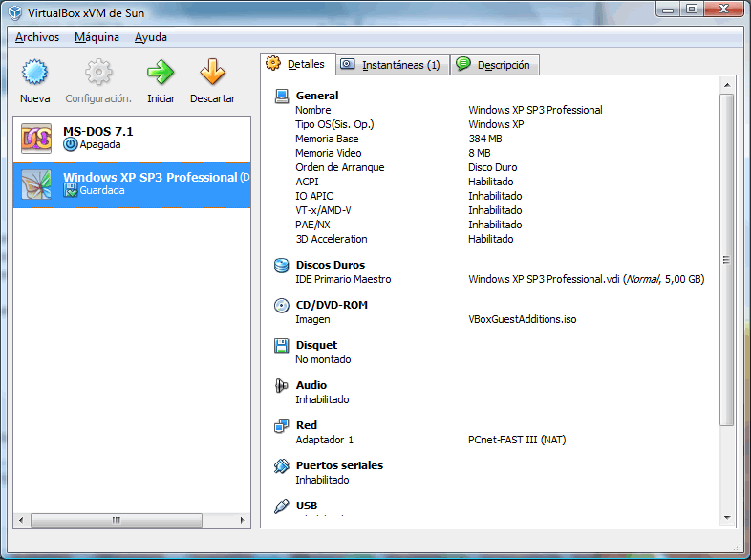Open the Disquet heading link
Screen dimensions: 751x560
pyautogui.click(x=316, y=345)
